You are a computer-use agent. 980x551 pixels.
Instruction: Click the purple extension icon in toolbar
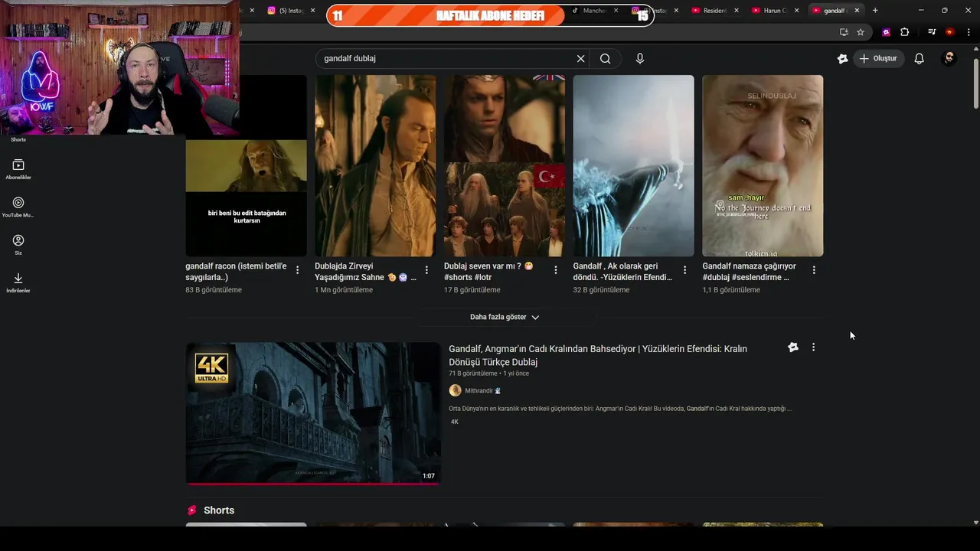[x=886, y=32]
